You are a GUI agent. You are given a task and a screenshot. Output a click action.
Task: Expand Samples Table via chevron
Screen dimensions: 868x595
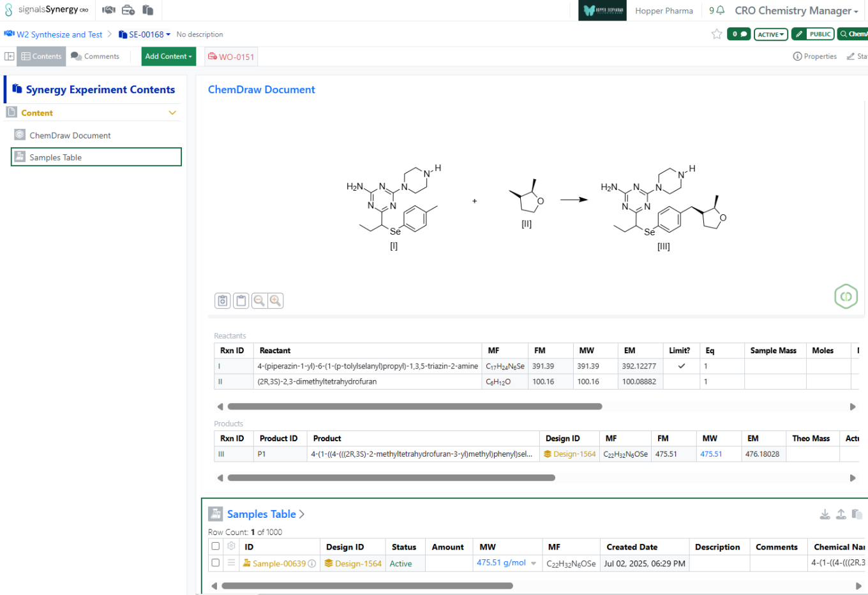pyautogui.click(x=302, y=514)
